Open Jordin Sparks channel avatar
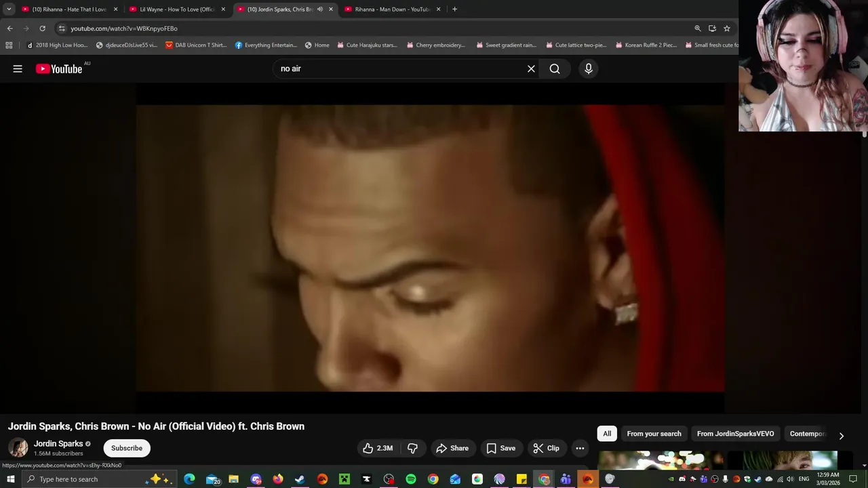 pos(18,448)
